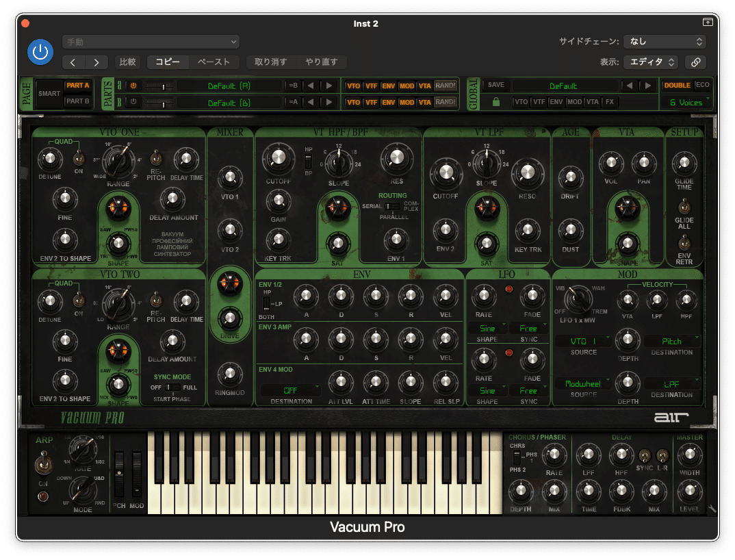Click the Undo button

(270, 62)
